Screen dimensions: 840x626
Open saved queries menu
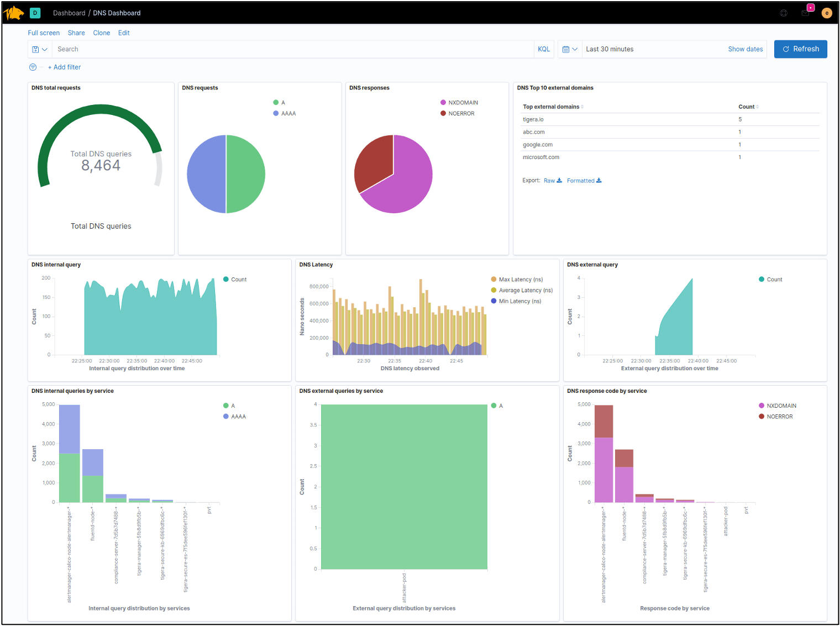pos(40,49)
